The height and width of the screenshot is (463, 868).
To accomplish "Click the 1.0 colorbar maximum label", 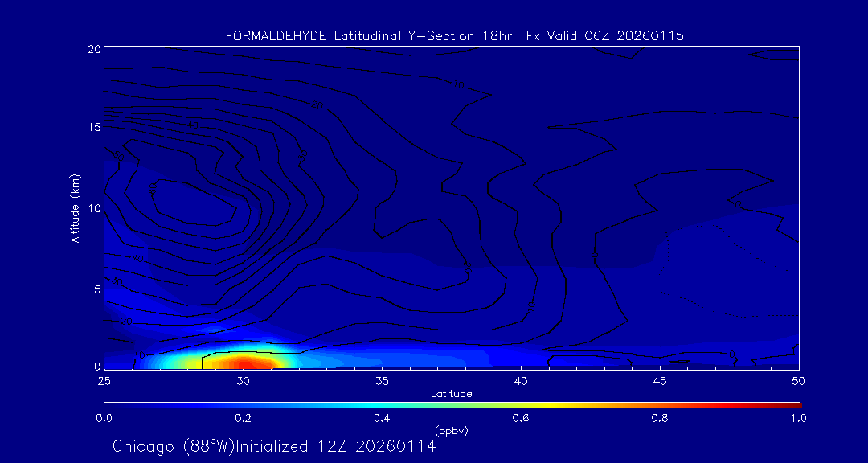I will (799, 418).
